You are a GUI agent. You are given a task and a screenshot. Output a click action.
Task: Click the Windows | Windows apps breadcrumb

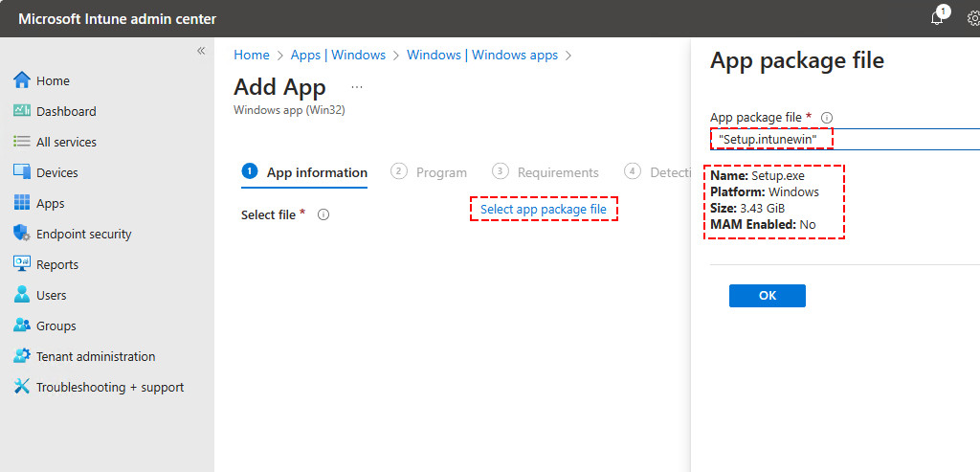tap(482, 55)
